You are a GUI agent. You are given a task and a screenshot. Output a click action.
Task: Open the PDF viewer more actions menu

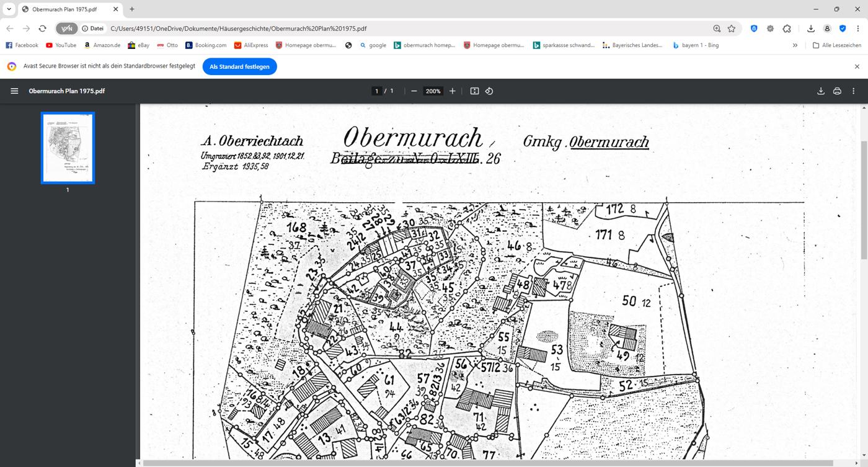pyautogui.click(x=854, y=91)
